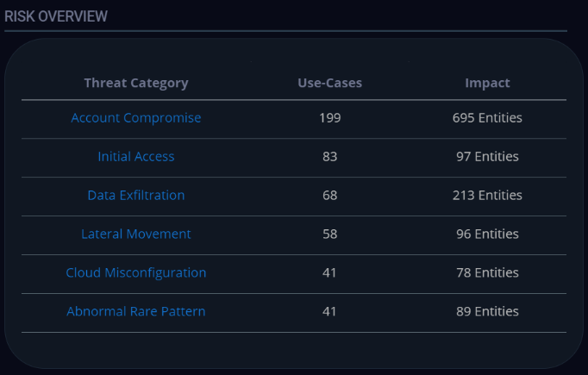Click the 695 Entities impact value
588x375 pixels.
pos(487,118)
